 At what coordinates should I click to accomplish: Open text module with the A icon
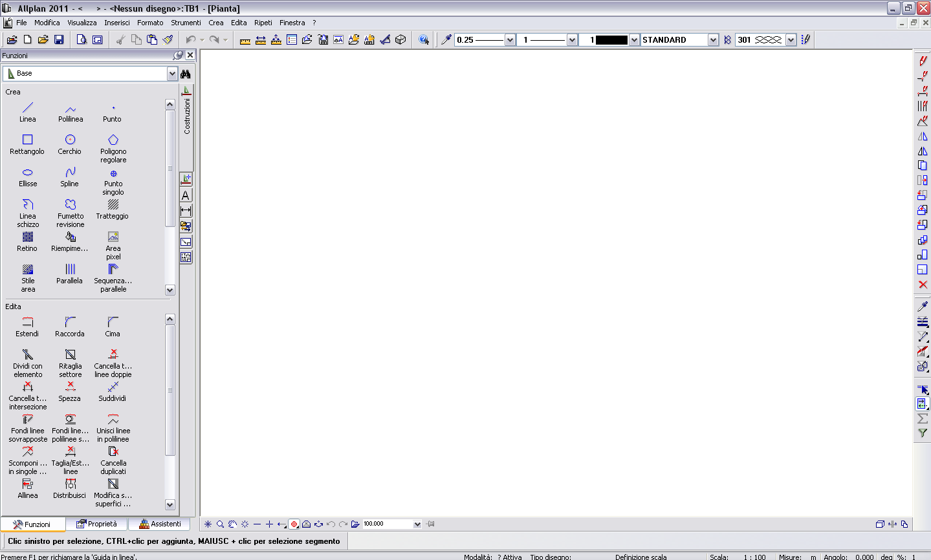pyautogui.click(x=186, y=195)
